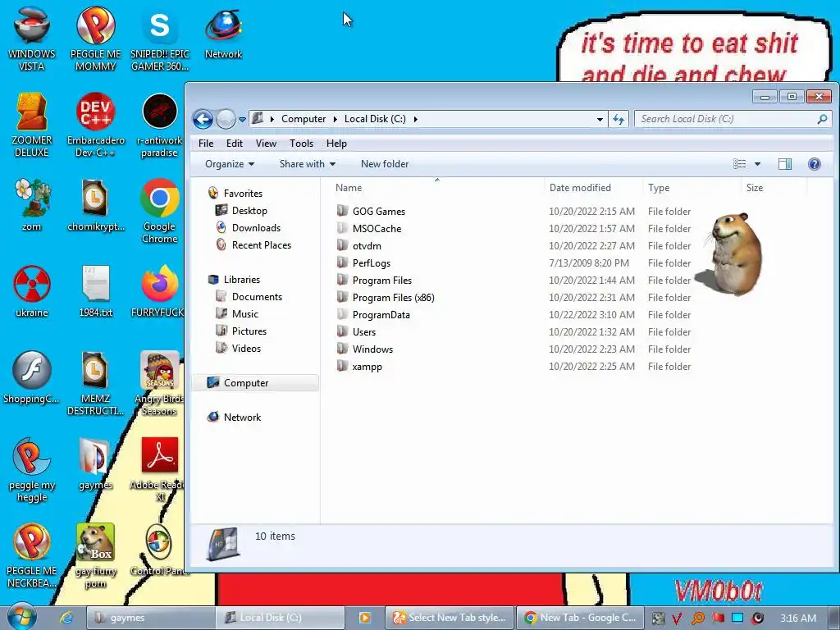Select the PerfLogs folder
840x630 pixels.
pyautogui.click(x=372, y=263)
